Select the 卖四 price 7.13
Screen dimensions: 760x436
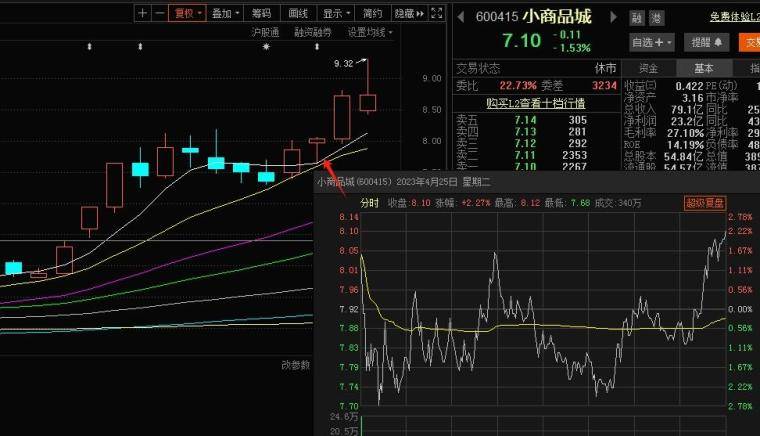pos(525,131)
